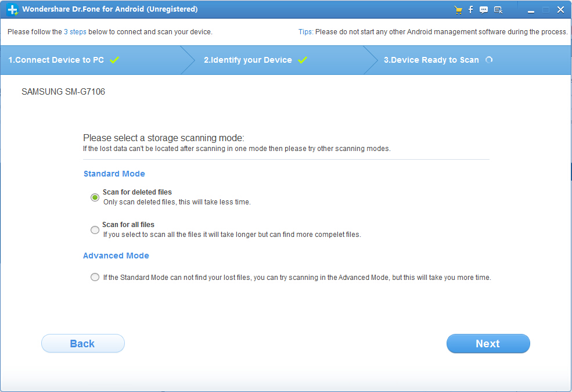Click the '3 steps' link
The image size is (572, 392).
pyautogui.click(x=75, y=32)
